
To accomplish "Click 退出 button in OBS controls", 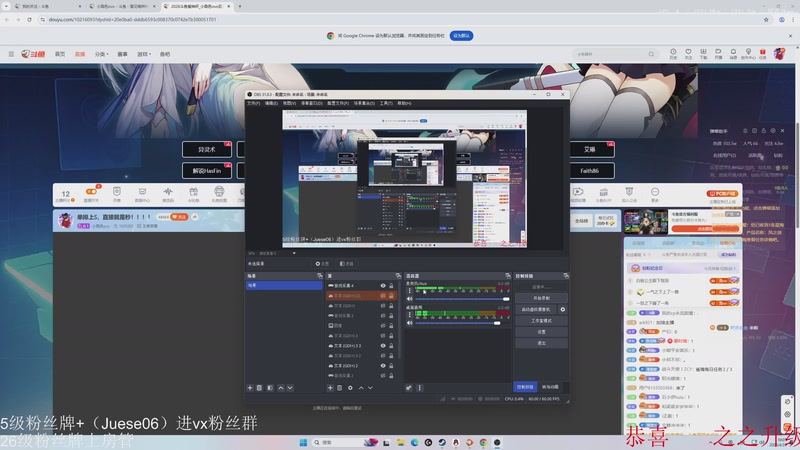I will pos(541,343).
